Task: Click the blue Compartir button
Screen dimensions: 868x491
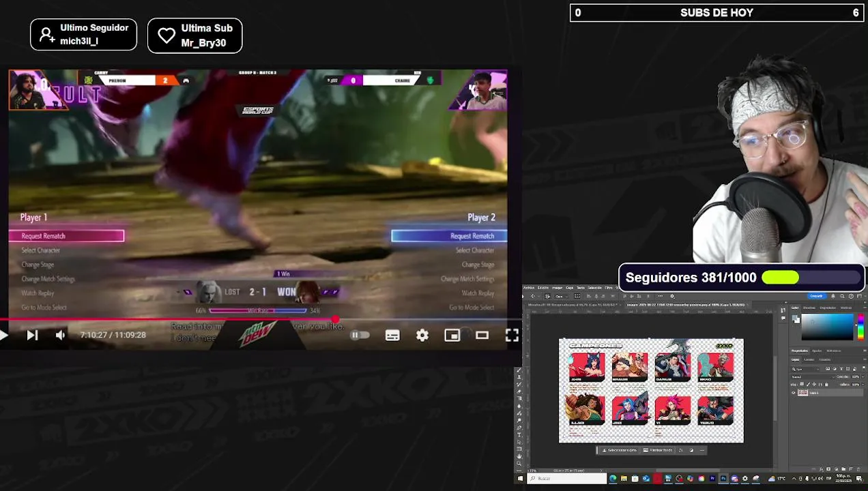Action: point(817,296)
